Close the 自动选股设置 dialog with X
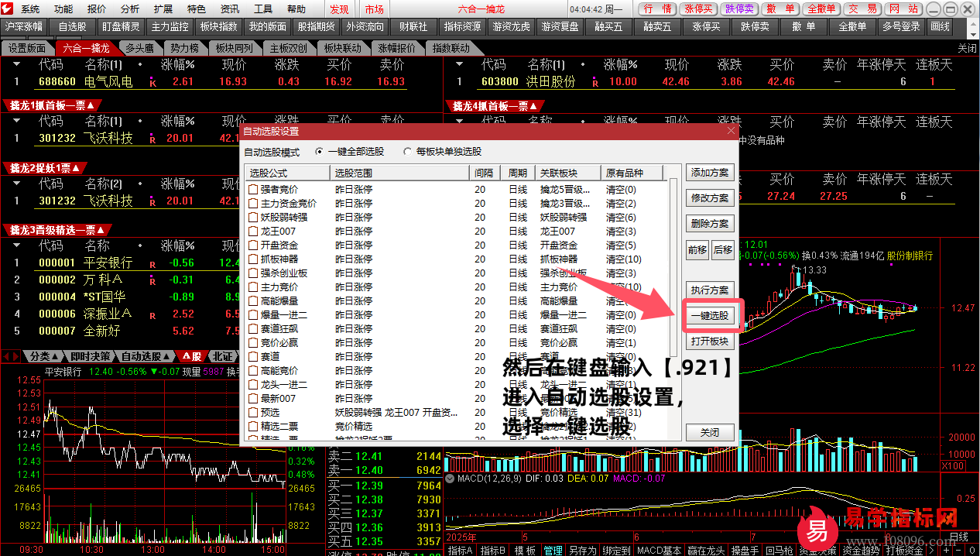This screenshot has width=980, height=556. click(731, 132)
